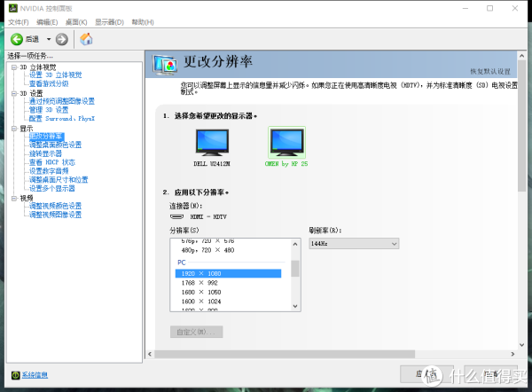This screenshot has height=392, width=532.
Task: Open 调整桌面颜色设置 task
Action: click(x=55, y=145)
